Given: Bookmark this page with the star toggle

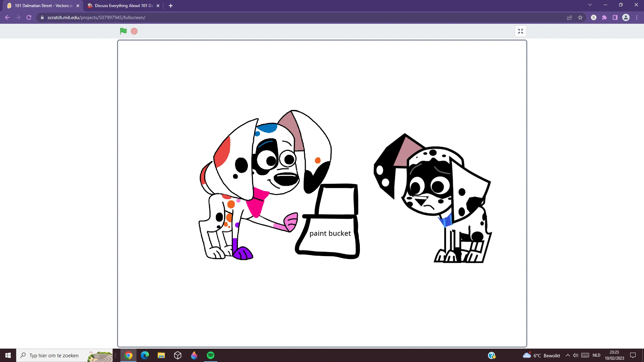Looking at the screenshot, I should coord(580,17).
